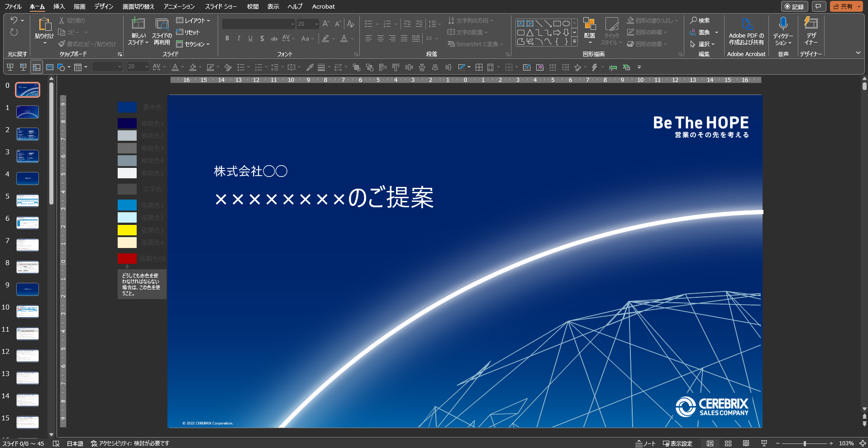Switch to the Insert (挿入) tab

tap(59, 6)
